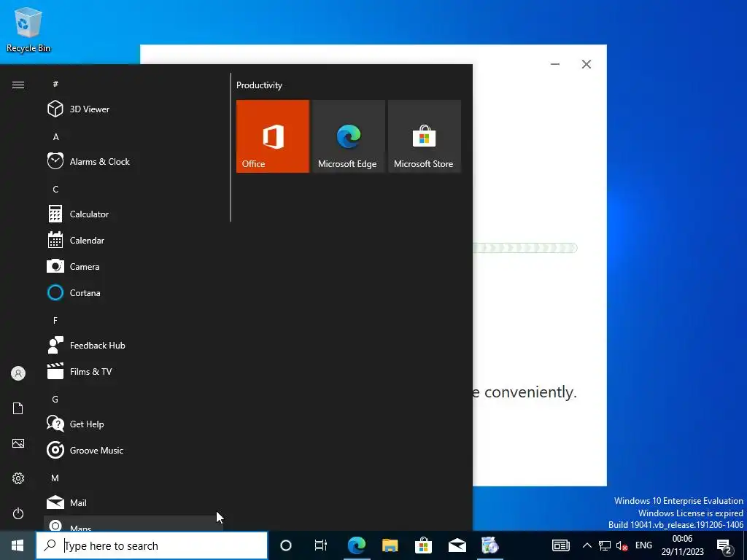Open the Microsoft Edge tile
The image size is (747, 560).
(348, 136)
